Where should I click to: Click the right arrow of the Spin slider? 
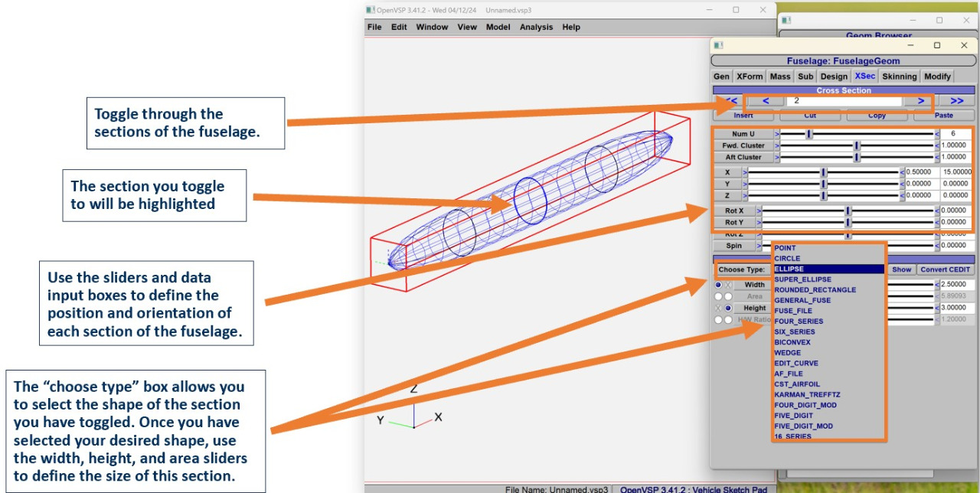937,246
